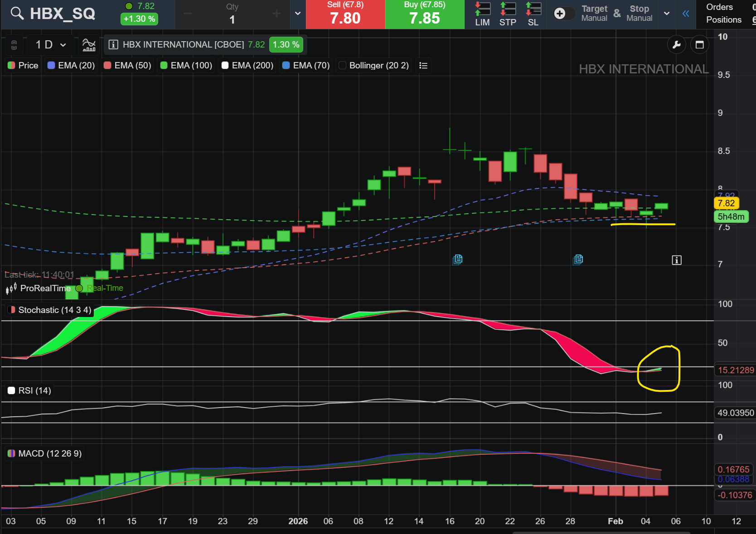Screen dimensions: 756x534
Task: Open the Positions tab
Action: click(724, 20)
